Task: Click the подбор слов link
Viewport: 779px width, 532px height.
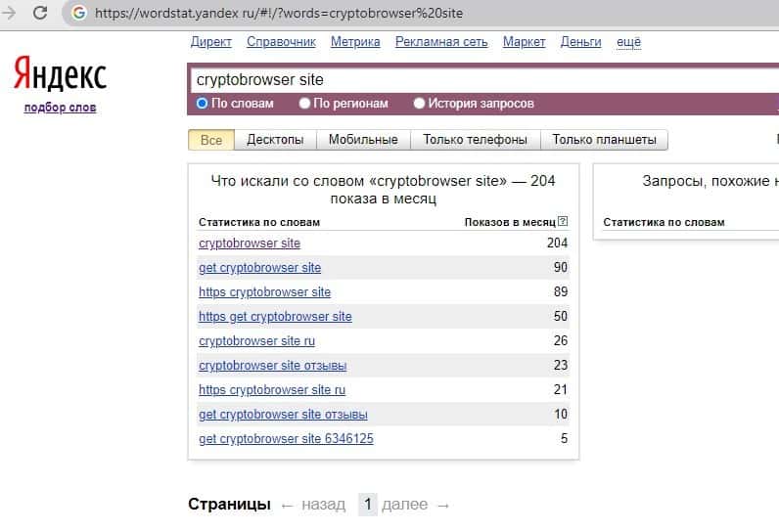Action: [x=60, y=108]
